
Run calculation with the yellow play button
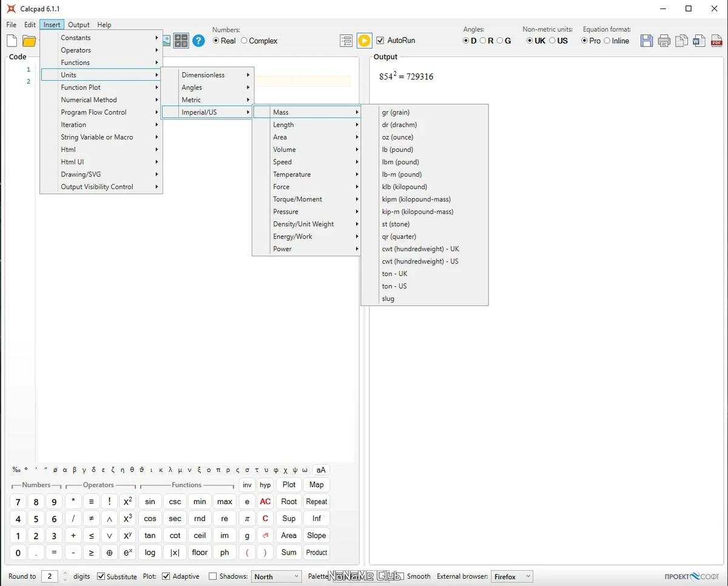point(364,41)
